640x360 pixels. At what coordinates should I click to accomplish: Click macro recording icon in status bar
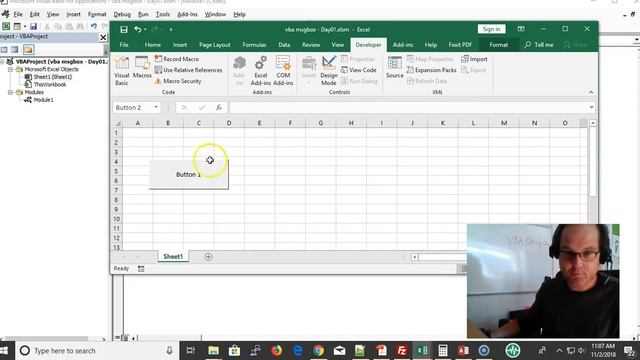click(x=141, y=269)
